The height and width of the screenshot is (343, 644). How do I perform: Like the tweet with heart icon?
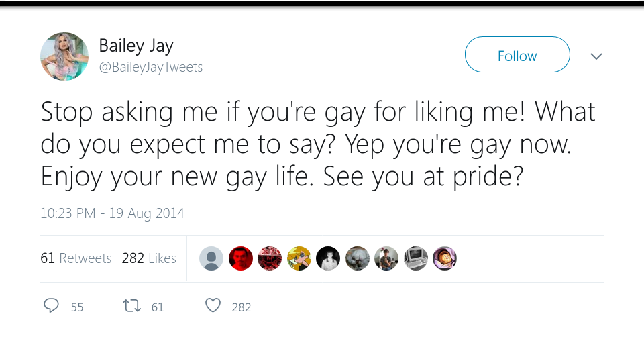point(213,306)
